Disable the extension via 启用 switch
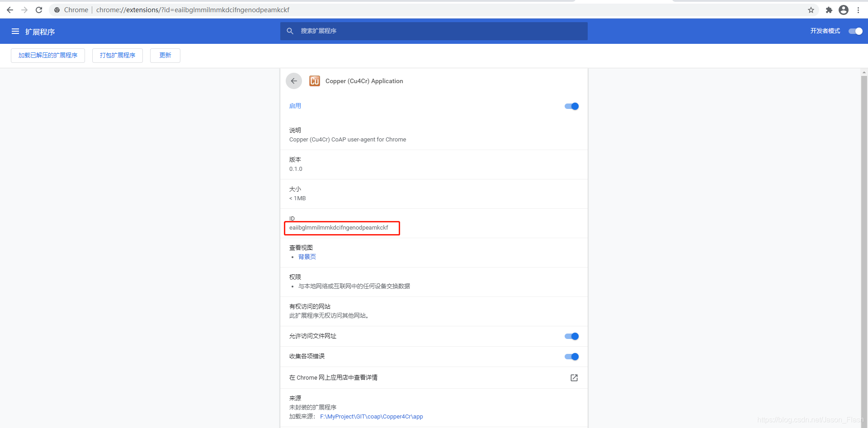The image size is (868, 428). pos(571,106)
